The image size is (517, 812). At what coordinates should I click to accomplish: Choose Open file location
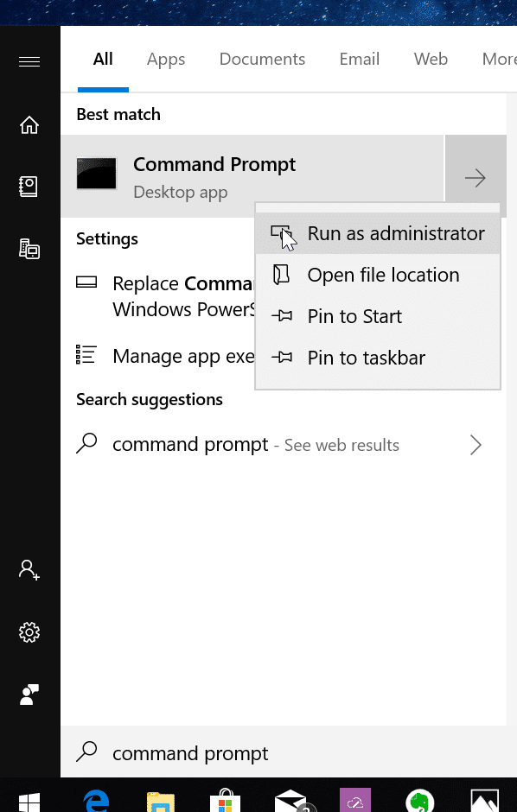pos(383,275)
